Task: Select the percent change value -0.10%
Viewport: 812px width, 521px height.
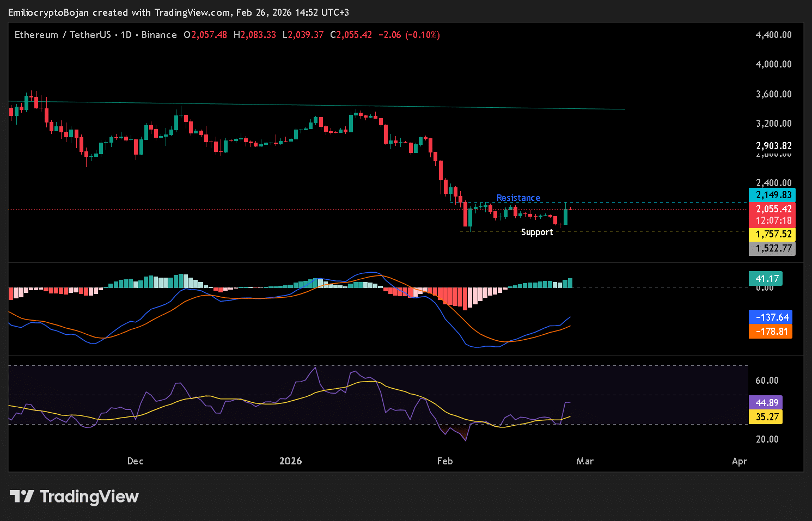Action: 423,34
